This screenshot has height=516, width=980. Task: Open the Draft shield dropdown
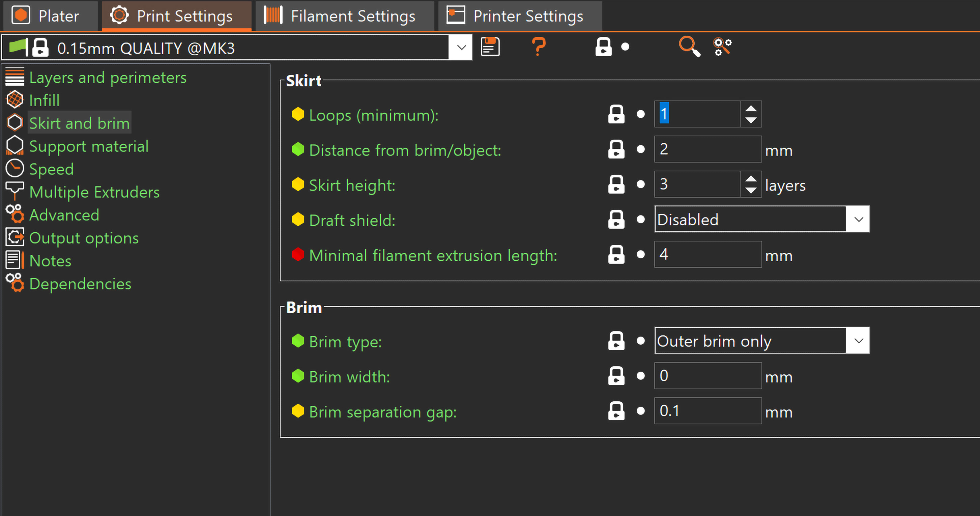click(858, 220)
